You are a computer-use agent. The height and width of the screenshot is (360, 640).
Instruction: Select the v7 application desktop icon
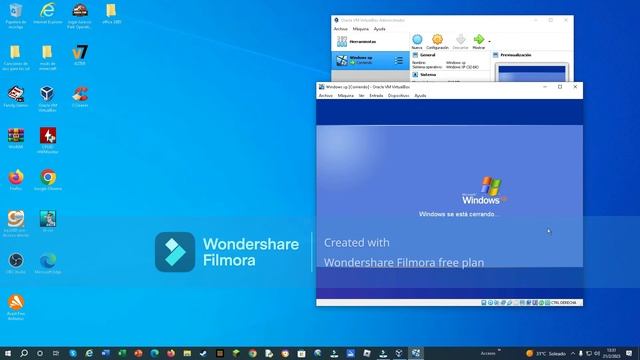80,55
